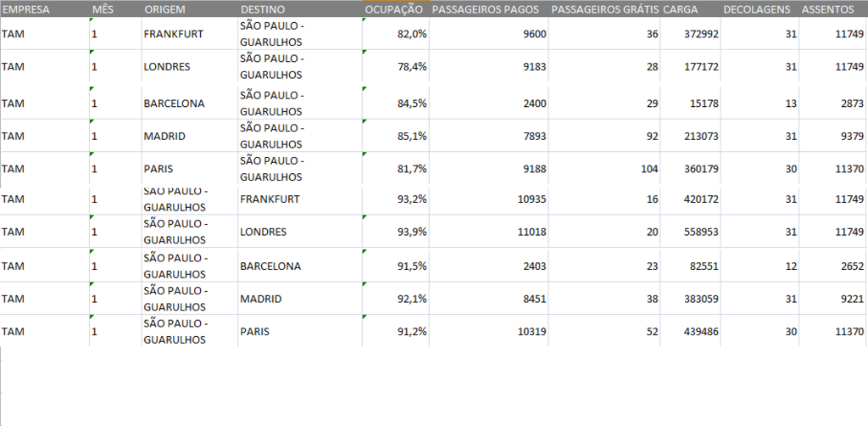The height and width of the screenshot is (426, 868).
Task: Click paid passengers cell 9600
Action: pos(489,34)
